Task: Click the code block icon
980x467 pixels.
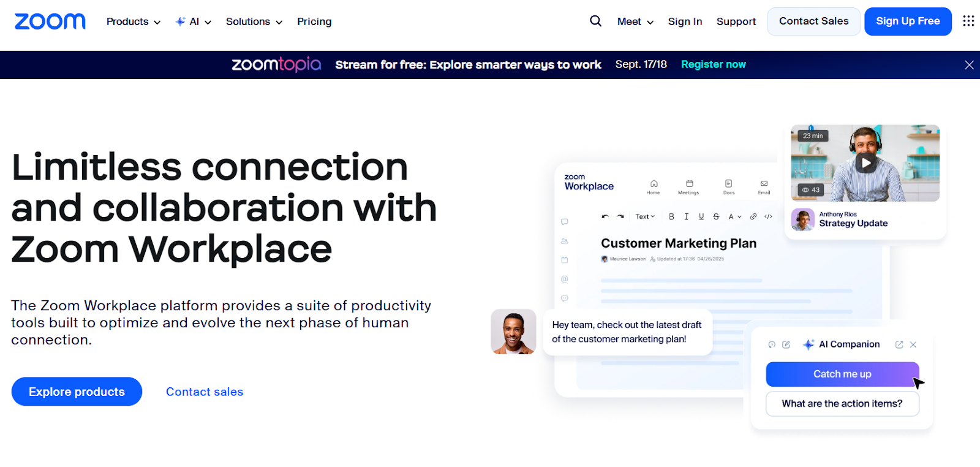Action: (x=768, y=216)
